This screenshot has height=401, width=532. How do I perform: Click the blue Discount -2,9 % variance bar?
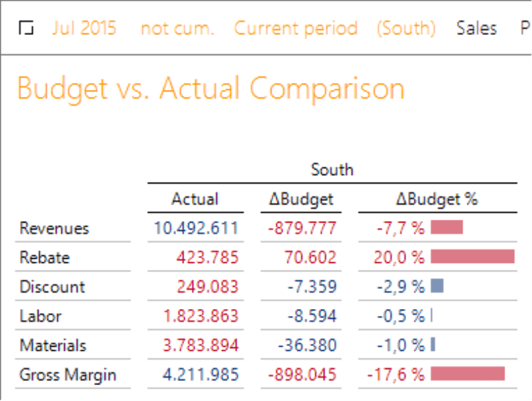tap(437, 286)
